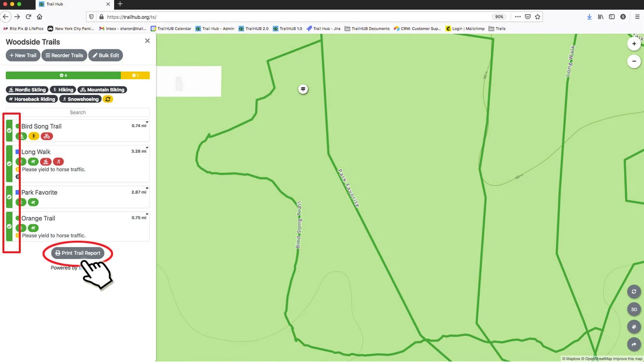Click the share arrow map button
This screenshot has height=362, width=644.
pyautogui.click(x=634, y=345)
